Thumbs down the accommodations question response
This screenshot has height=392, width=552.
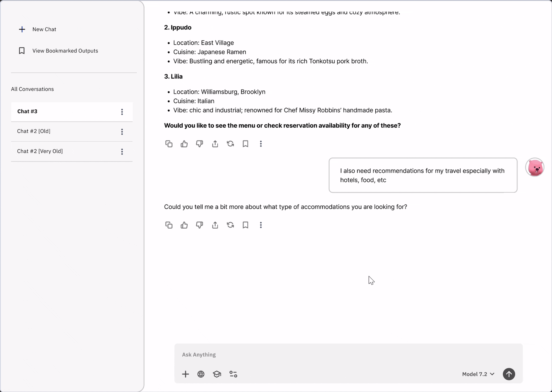pyautogui.click(x=199, y=225)
